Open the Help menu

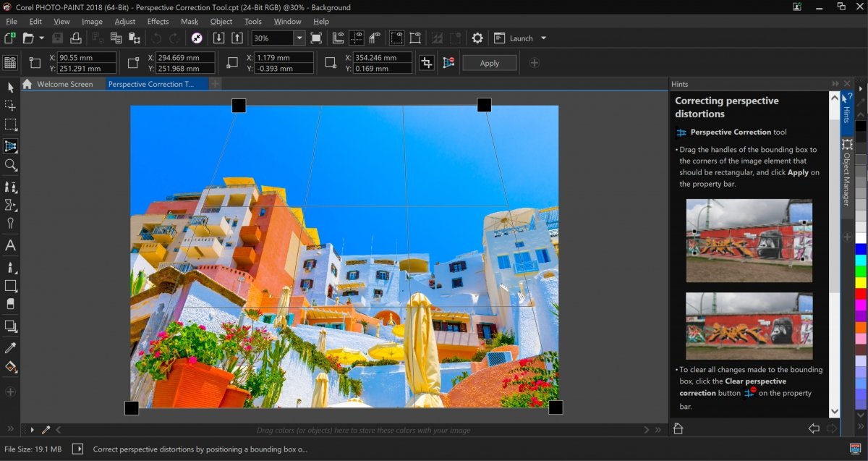pos(321,22)
